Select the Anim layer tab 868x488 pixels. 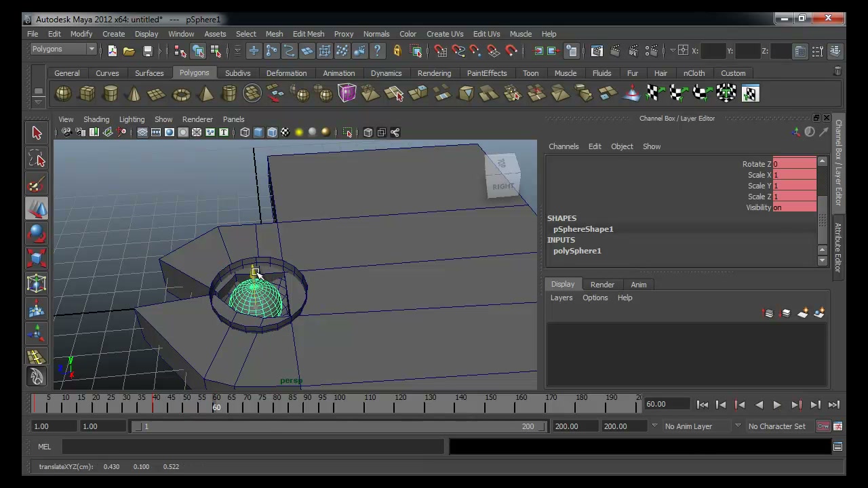pyautogui.click(x=639, y=285)
